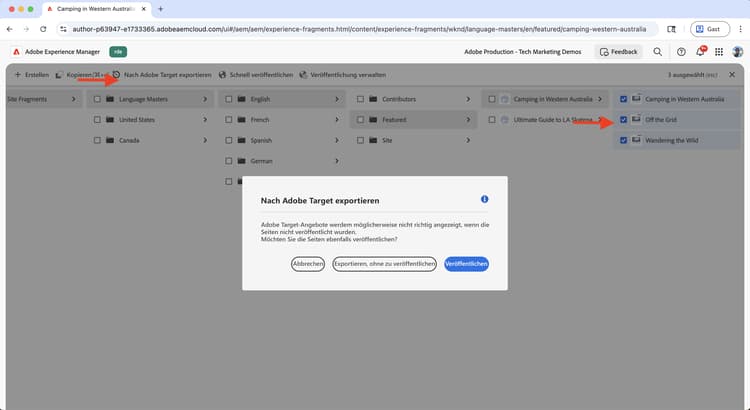
Task: Open a new browser tab with plus
Action: tap(160, 9)
